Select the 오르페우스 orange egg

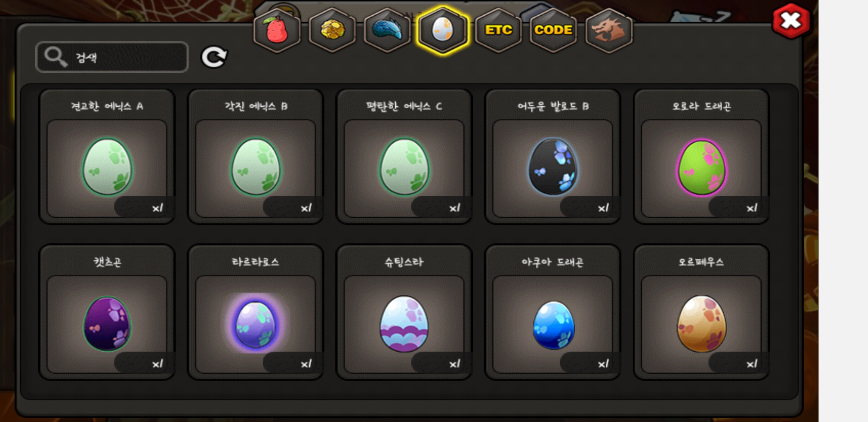pos(701,312)
